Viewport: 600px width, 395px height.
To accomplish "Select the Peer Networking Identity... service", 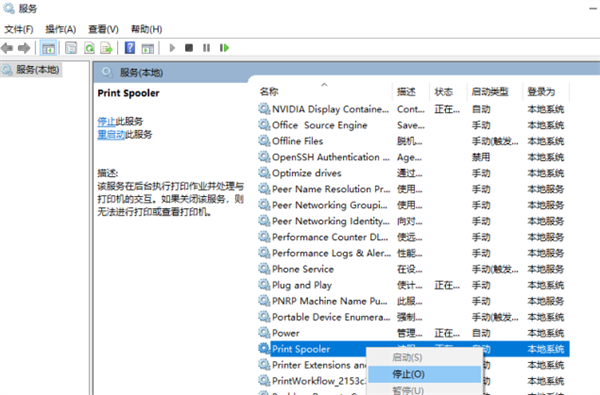I will tap(413, 221).
